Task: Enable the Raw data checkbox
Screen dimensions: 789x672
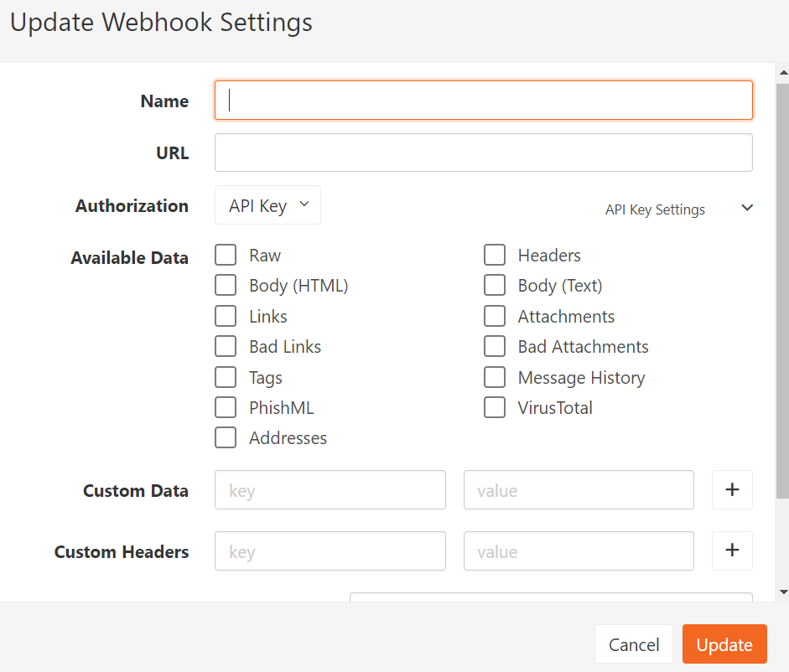Action: click(x=226, y=255)
